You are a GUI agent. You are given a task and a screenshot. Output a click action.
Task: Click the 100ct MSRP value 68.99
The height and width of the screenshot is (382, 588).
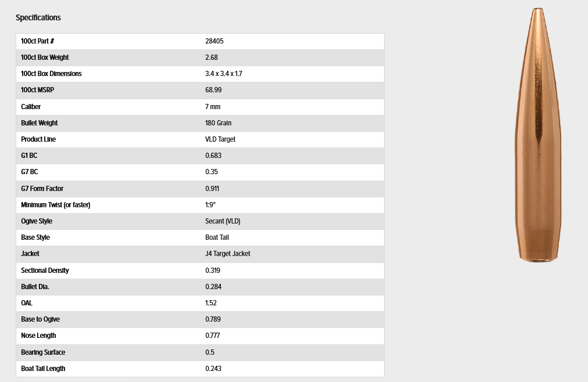coord(213,90)
